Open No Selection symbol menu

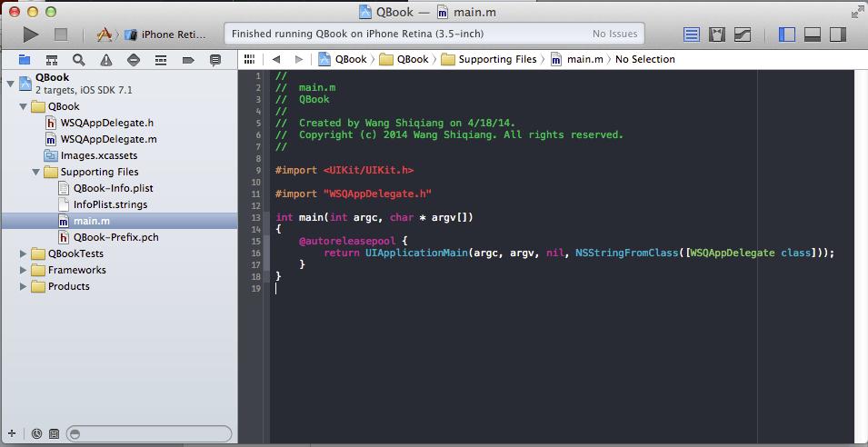click(645, 59)
